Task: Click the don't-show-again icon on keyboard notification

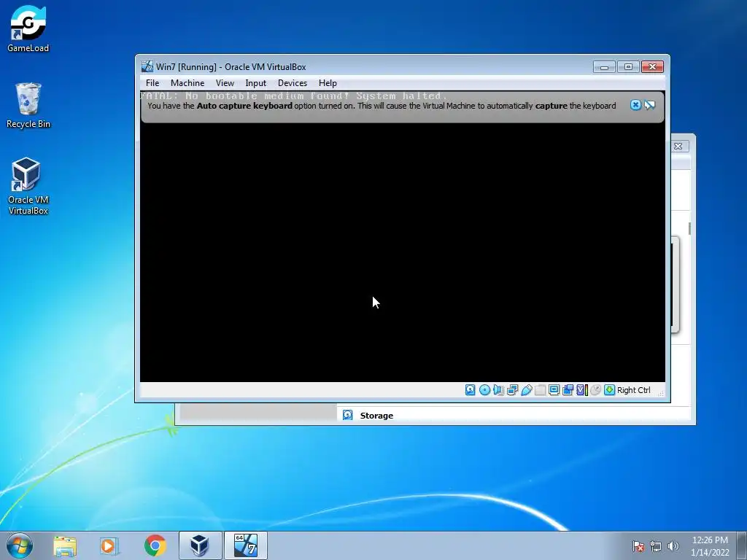Action: pyautogui.click(x=650, y=105)
